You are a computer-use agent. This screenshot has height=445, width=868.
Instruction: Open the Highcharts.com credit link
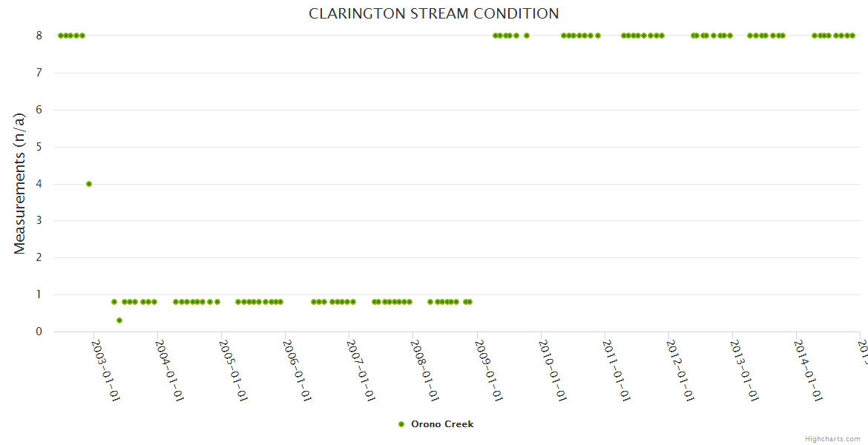(x=832, y=439)
